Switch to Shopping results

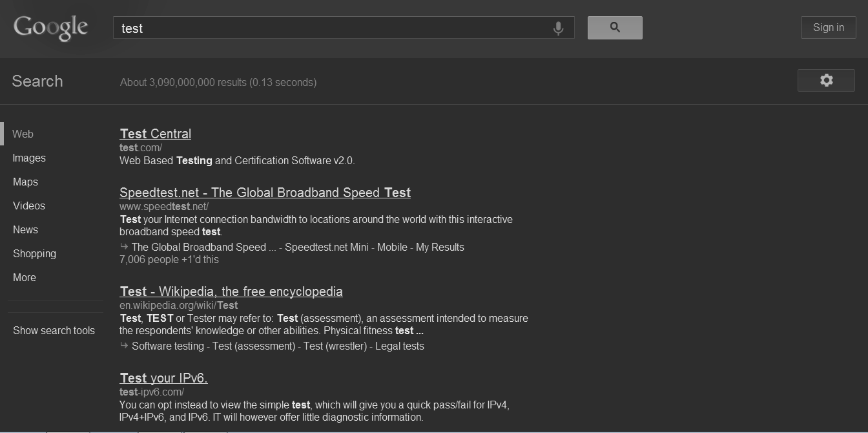click(x=34, y=253)
